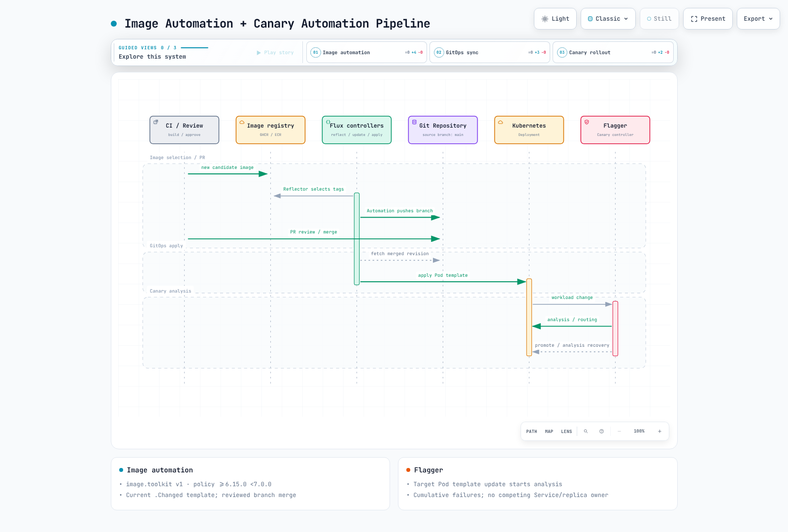The height and width of the screenshot is (532, 788).
Task: Toggle the Still animation mode
Action: (x=659, y=19)
